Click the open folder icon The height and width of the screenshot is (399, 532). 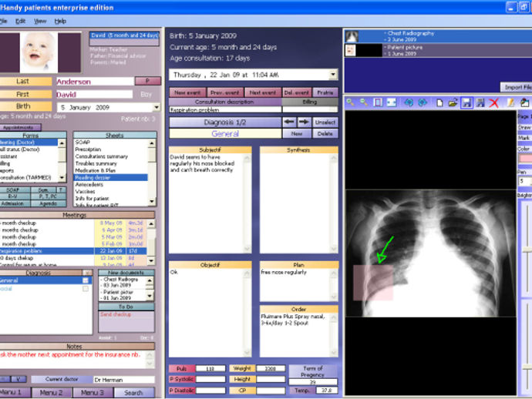453,102
